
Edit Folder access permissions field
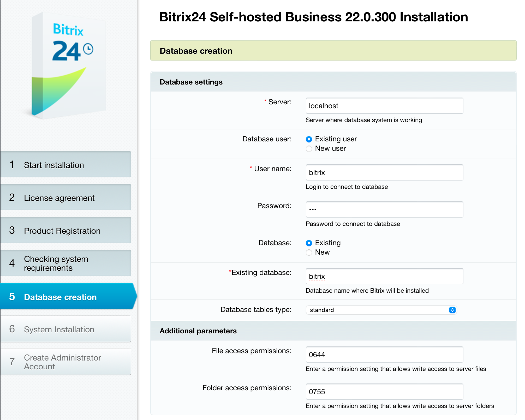tap(384, 392)
